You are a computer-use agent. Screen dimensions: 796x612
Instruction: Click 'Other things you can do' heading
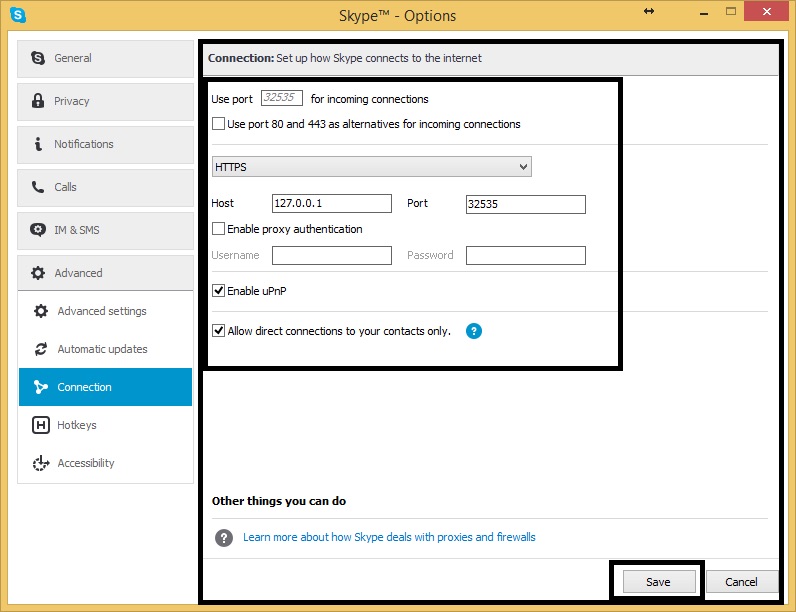279,501
